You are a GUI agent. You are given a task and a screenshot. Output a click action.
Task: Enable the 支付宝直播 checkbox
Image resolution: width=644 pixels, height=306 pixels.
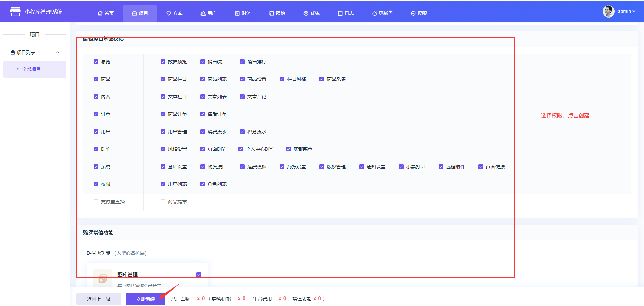coord(96,202)
